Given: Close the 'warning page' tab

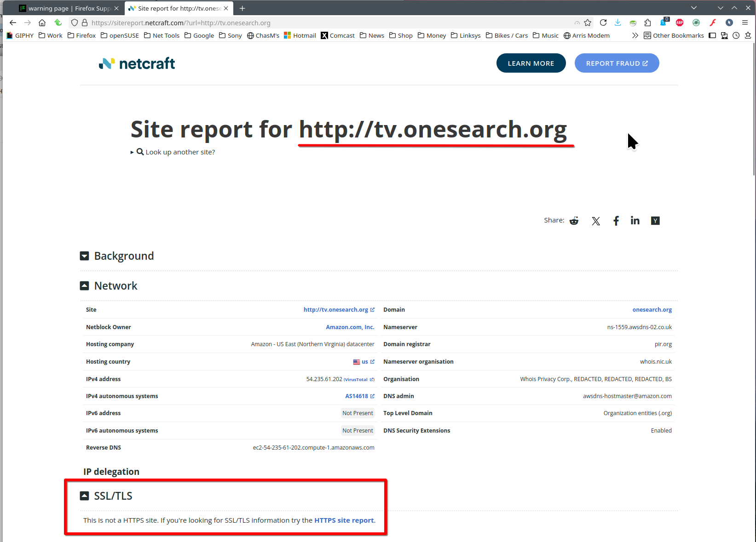Looking at the screenshot, I should tap(116, 8).
